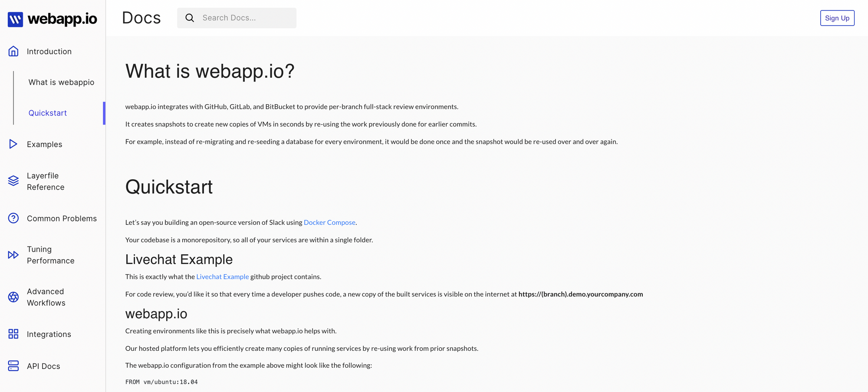The width and height of the screenshot is (868, 392).
Task: Click the Quickstart main heading
Action: pos(169,187)
